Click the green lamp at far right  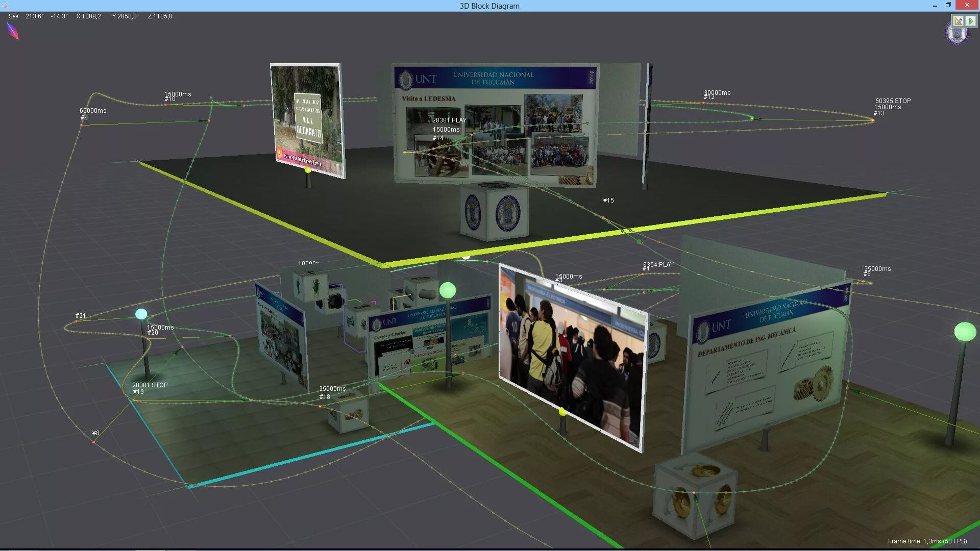click(x=965, y=332)
